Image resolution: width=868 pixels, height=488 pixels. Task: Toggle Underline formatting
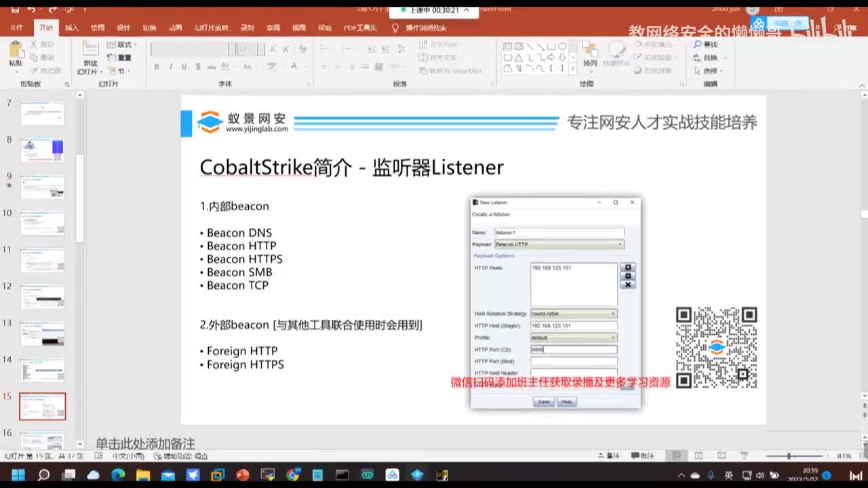pos(184,66)
